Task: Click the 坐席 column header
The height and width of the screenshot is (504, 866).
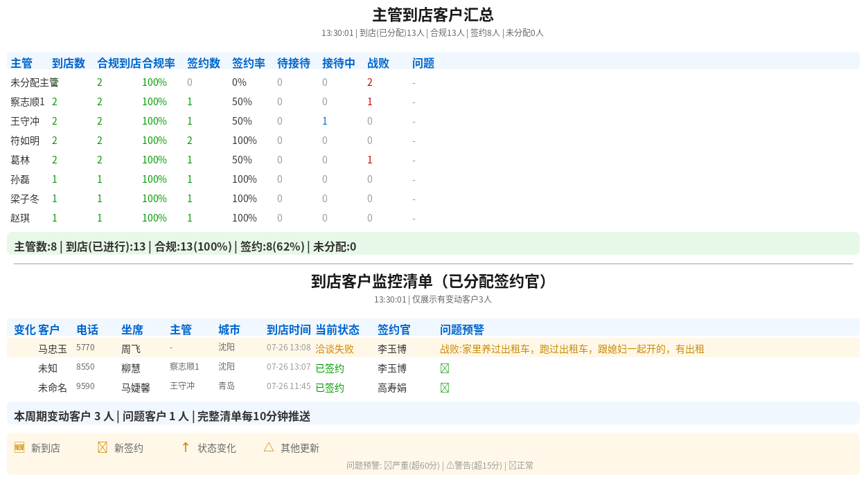Action: (132, 330)
